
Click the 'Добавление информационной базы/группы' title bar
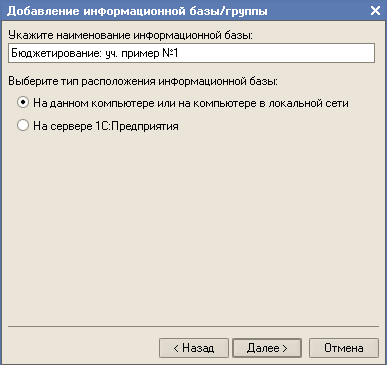(x=137, y=11)
